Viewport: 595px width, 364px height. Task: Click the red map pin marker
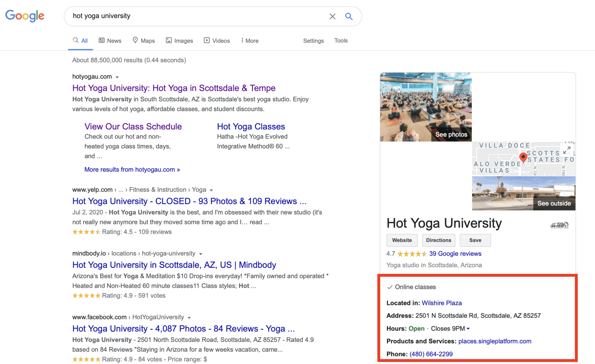coord(523,157)
